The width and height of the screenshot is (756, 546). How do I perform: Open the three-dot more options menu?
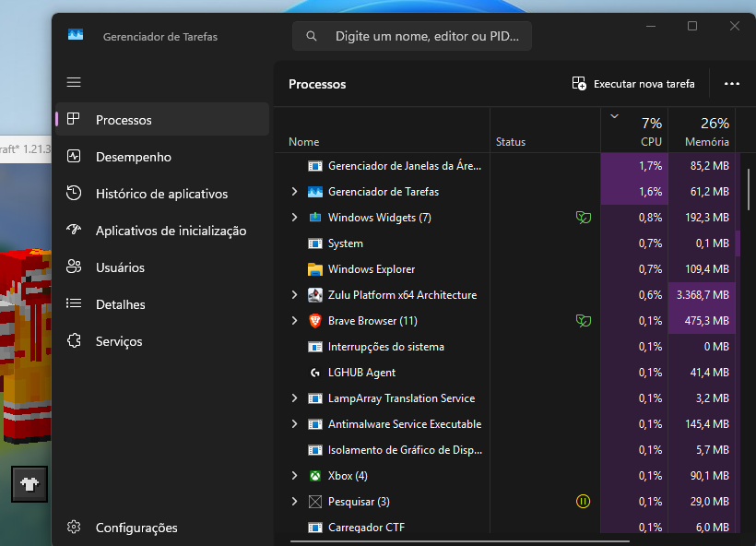[732, 84]
